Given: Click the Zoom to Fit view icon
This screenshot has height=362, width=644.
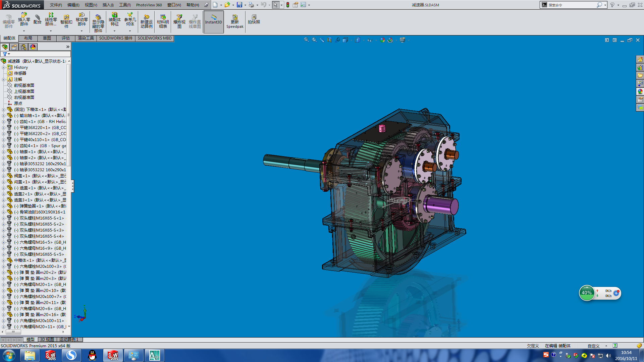Looking at the screenshot, I should click(306, 40).
